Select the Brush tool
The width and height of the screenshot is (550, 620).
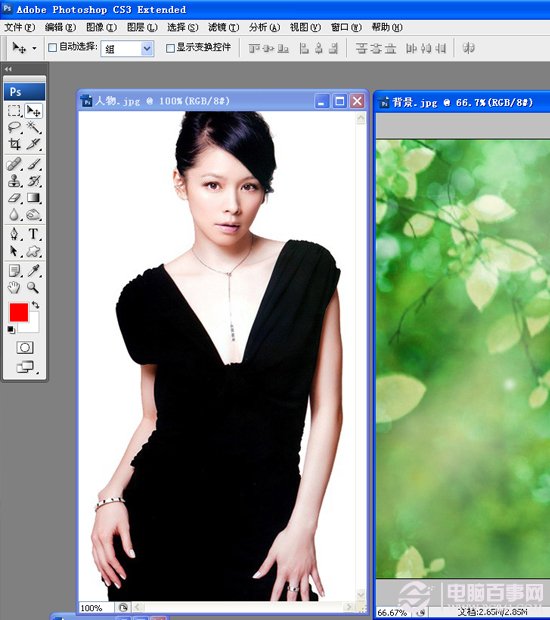coord(34,164)
